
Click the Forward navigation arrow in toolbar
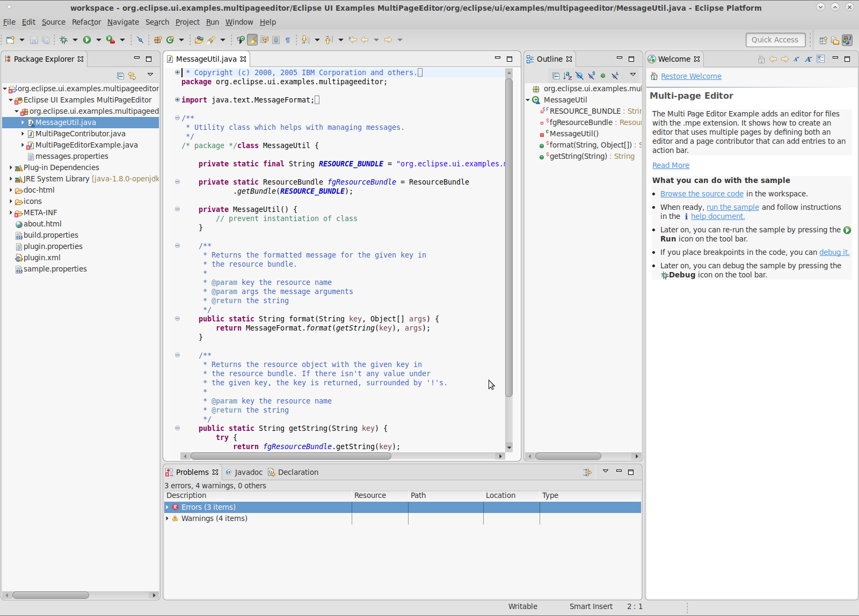[388, 40]
